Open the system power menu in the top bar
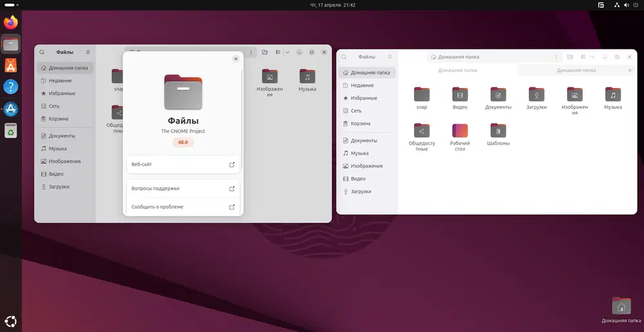 [636, 5]
